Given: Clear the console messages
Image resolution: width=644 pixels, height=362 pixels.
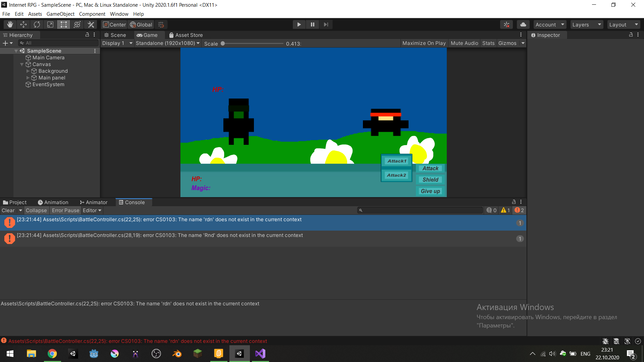Looking at the screenshot, I should 8,210.
